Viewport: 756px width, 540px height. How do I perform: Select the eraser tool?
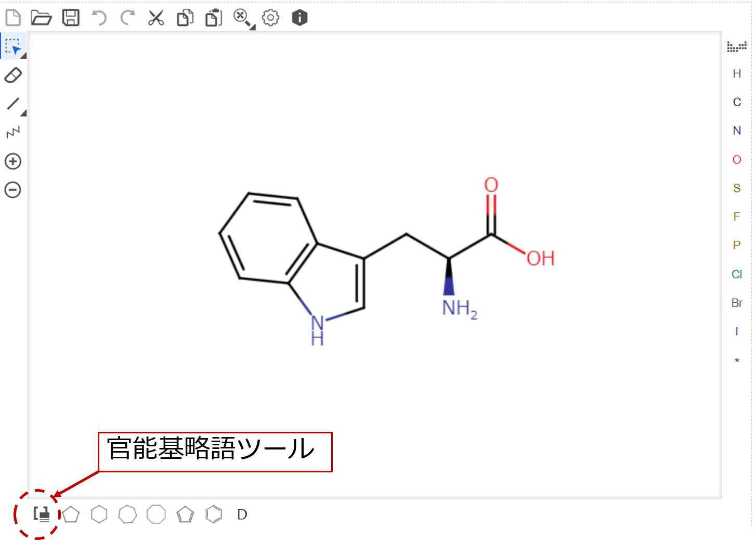pyautogui.click(x=13, y=75)
